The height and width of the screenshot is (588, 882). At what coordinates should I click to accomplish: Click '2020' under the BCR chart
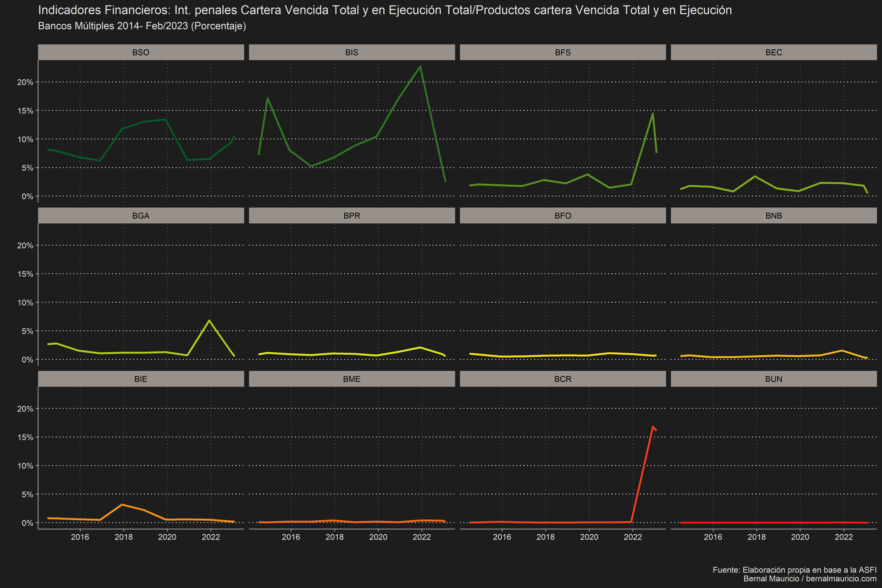pyautogui.click(x=589, y=537)
